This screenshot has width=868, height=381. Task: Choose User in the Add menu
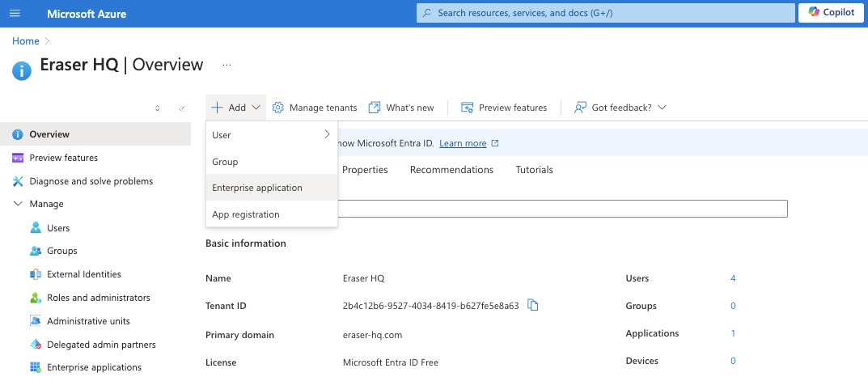[x=271, y=134]
